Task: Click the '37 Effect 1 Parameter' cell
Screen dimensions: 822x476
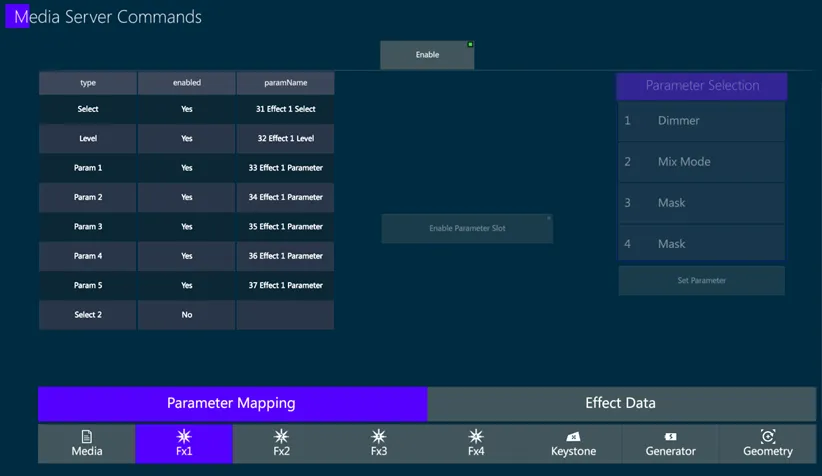Action: pyautogui.click(x=285, y=285)
